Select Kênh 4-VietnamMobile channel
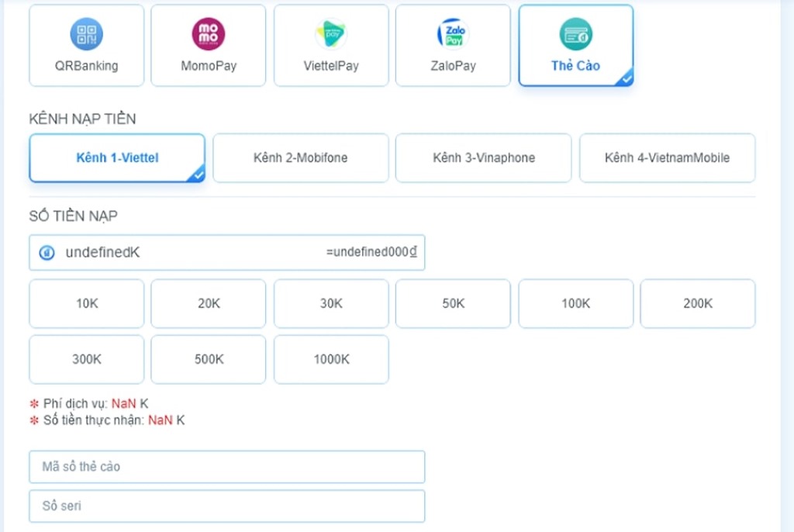 pyautogui.click(x=667, y=158)
